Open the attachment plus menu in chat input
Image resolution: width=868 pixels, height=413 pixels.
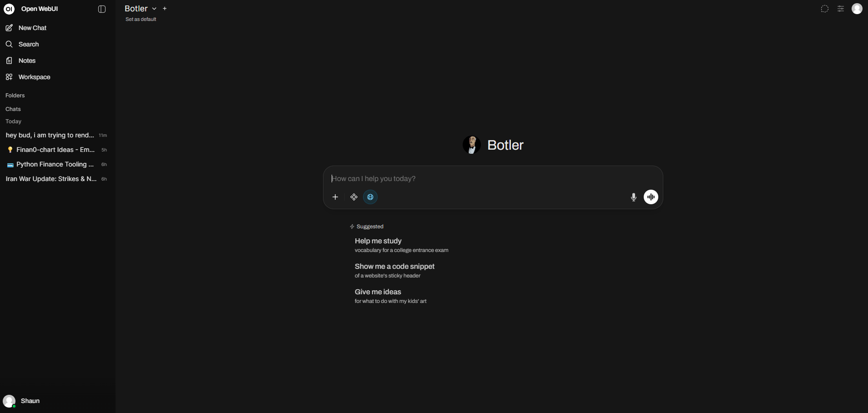(x=335, y=197)
